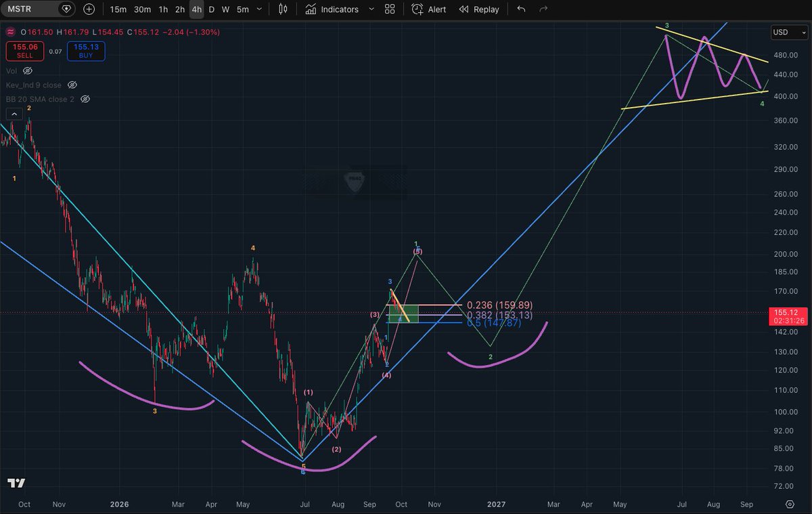Click the 155.13 BUY button
The height and width of the screenshot is (514, 812).
[86, 51]
